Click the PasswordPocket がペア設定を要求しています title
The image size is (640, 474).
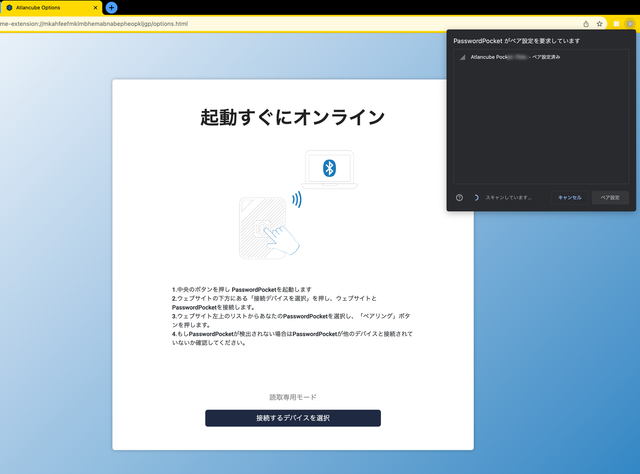tap(516, 41)
